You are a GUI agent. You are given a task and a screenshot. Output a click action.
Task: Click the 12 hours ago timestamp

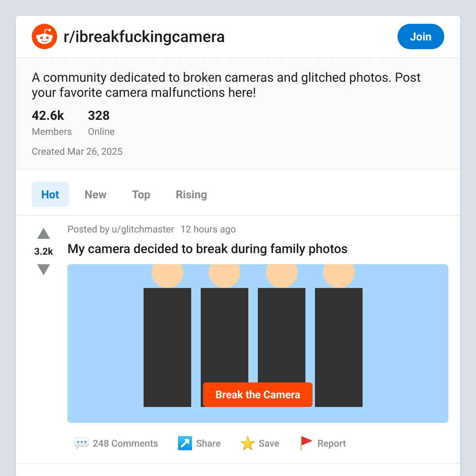tap(208, 229)
